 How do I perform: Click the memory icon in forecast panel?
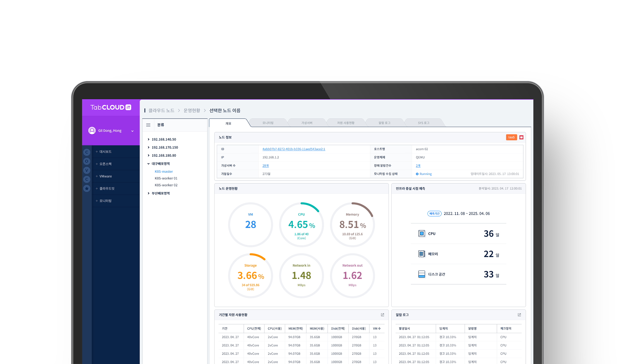point(421,254)
